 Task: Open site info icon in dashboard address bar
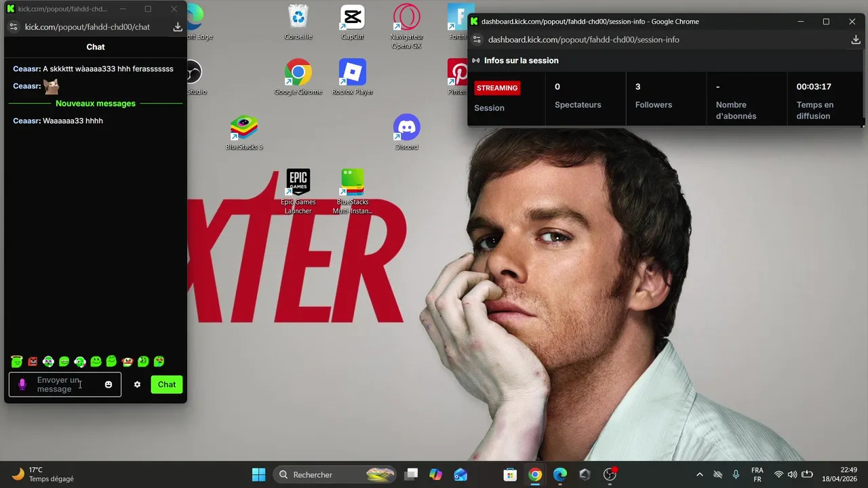[x=477, y=39]
